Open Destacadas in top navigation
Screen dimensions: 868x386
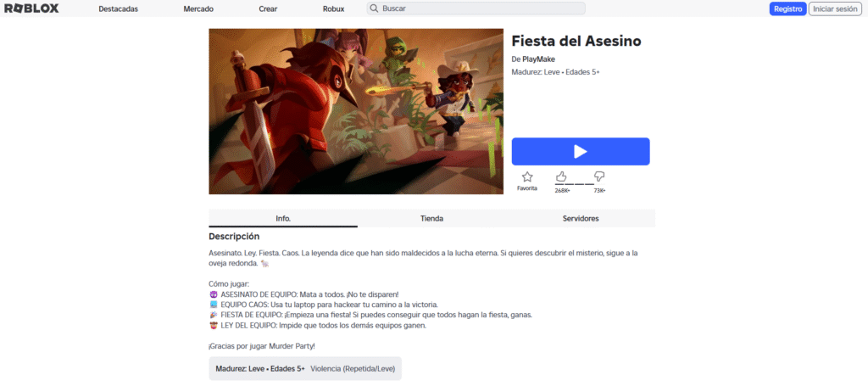(119, 8)
